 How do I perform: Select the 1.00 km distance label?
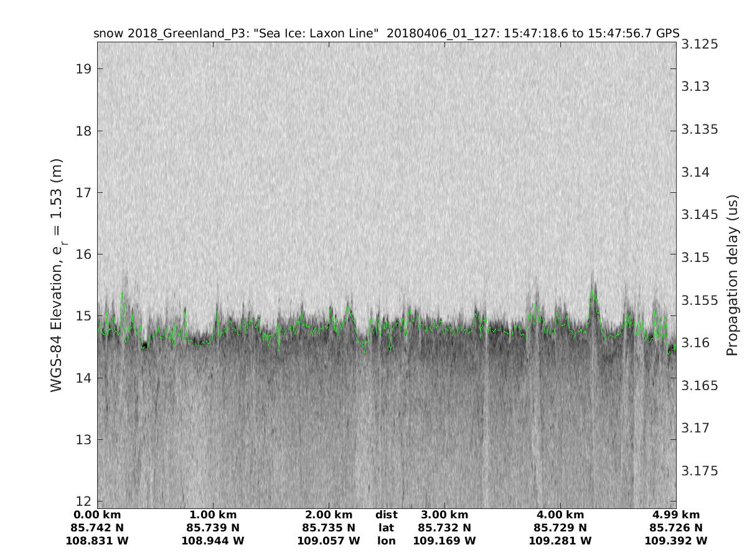point(213,515)
